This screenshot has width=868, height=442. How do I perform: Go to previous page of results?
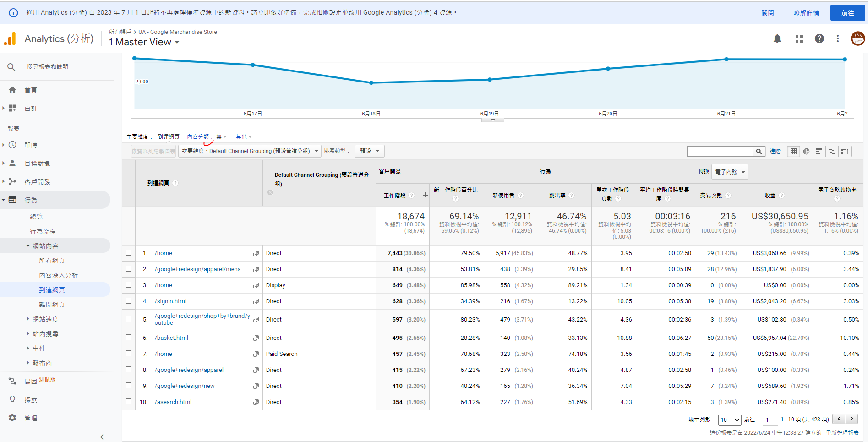click(x=839, y=419)
